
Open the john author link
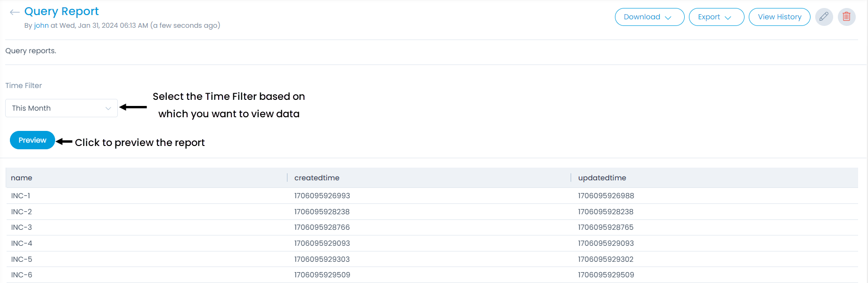(x=41, y=25)
